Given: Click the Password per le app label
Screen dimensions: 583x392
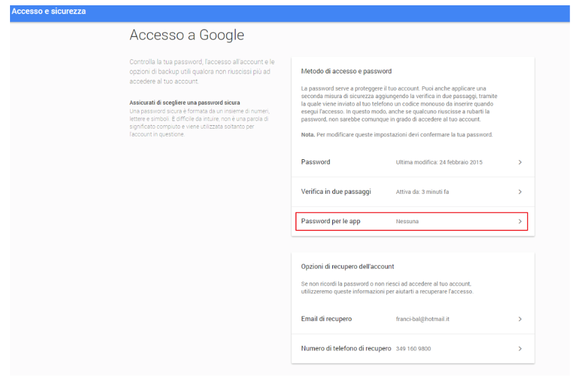Looking at the screenshot, I should [331, 222].
